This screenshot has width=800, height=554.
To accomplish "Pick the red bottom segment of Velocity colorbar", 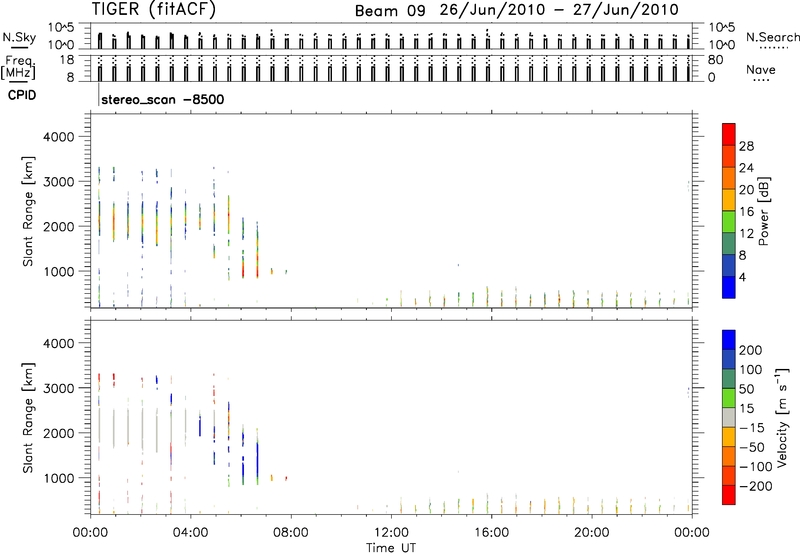I will click(729, 495).
